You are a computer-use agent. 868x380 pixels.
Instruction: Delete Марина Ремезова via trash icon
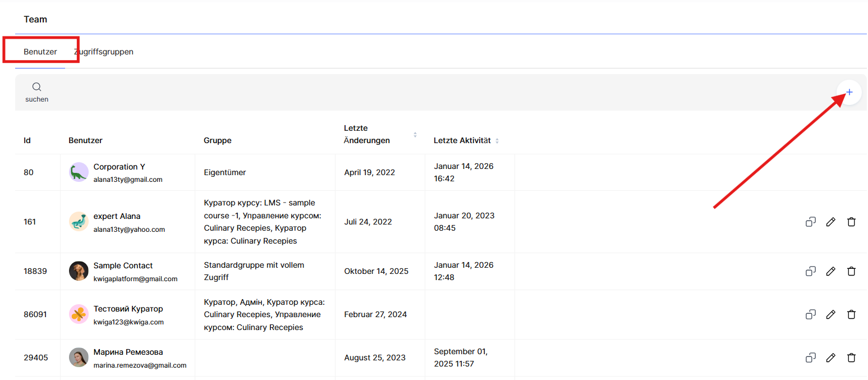tap(851, 358)
